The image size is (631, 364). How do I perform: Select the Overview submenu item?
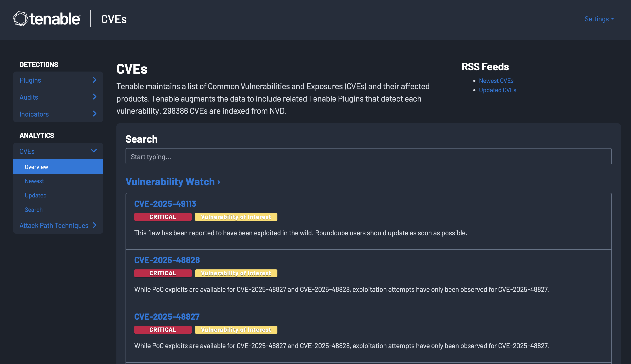click(x=58, y=167)
